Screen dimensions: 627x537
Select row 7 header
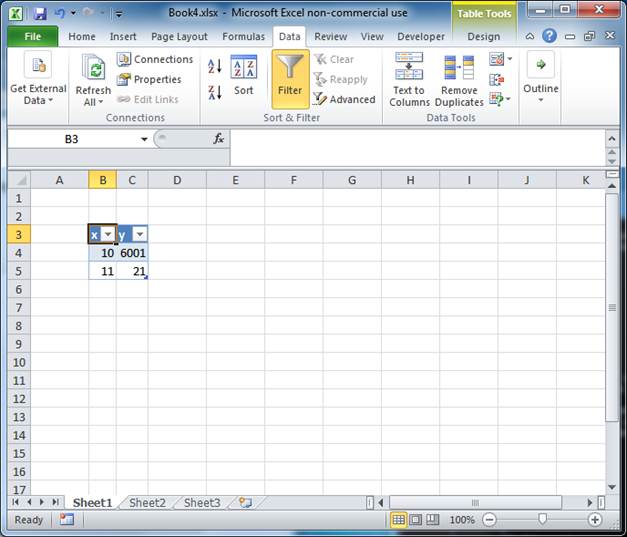pyautogui.click(x=19, y=307)
